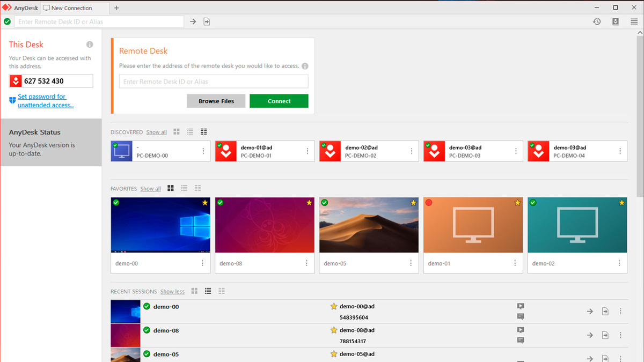Toggle favorite star on demo-05 thumbnail
The width and height of the screenshot is (644, 362).
pyautogui.click(x=413, y=203)
